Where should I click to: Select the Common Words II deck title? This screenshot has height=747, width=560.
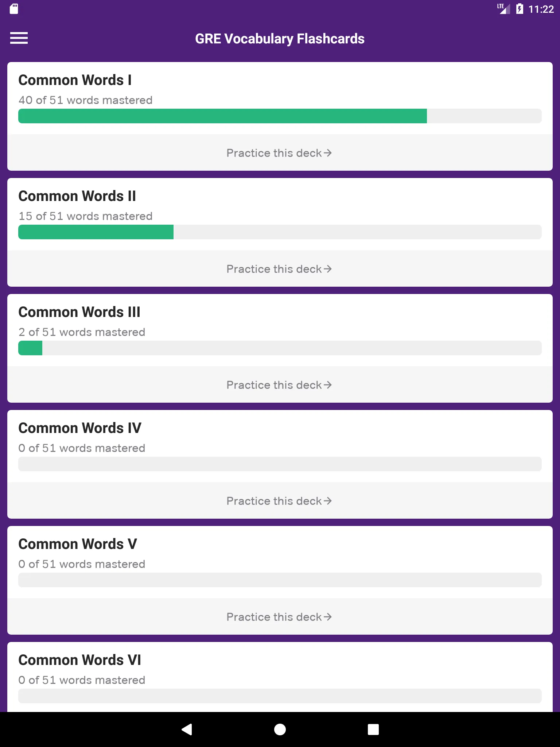pyautogui.click(x=77, y=196)
